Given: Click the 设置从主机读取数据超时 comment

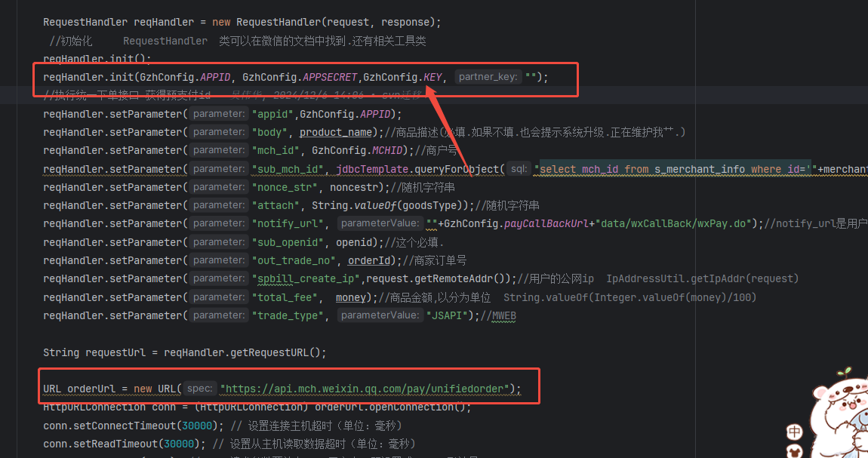Looking at the screenshot, I should tap(314, 444).
